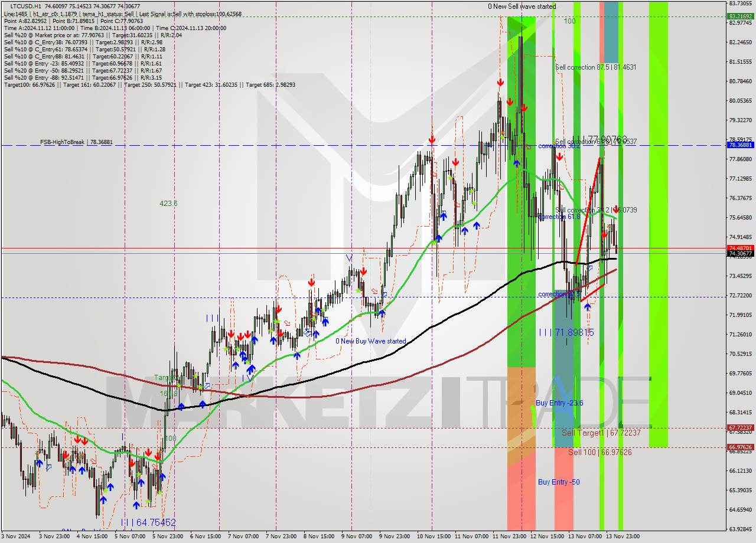Click the '12 Nov 15:00' time axis label
The width and height of the screenshot is (756, 543).
tap(546, 537)
